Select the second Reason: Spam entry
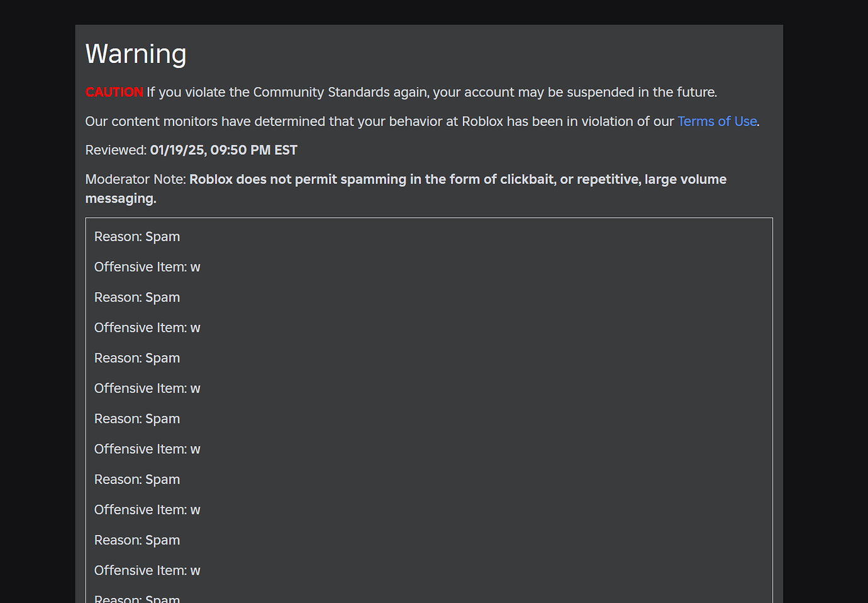This screenshot has width=868, height=603. click(137, 297)
